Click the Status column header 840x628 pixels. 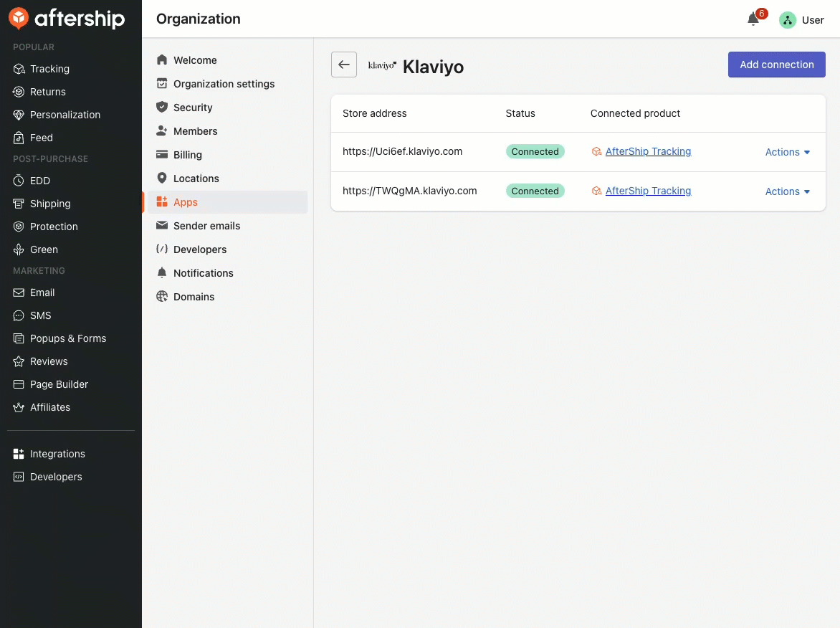click(520, 113)
